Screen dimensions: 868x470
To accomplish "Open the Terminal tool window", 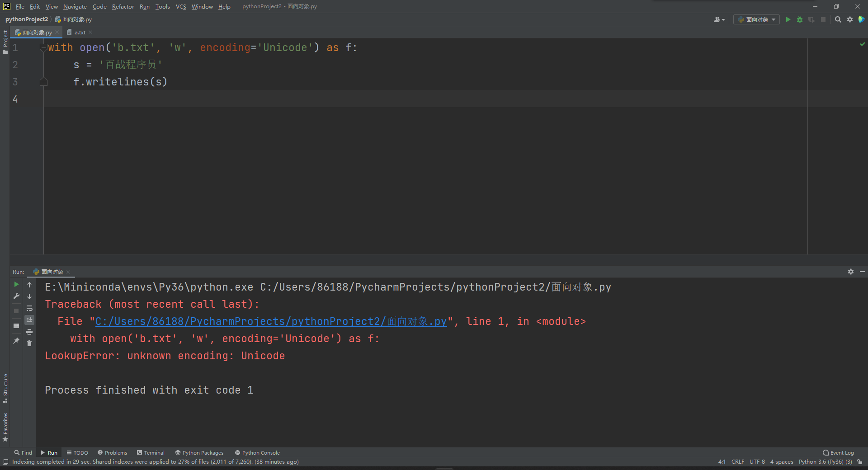I will point(151,452).
